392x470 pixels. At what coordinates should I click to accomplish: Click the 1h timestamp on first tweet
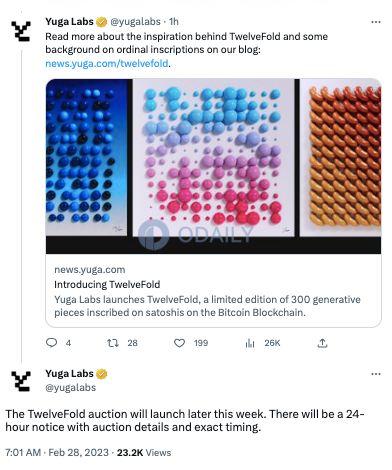tap(174, 22)
